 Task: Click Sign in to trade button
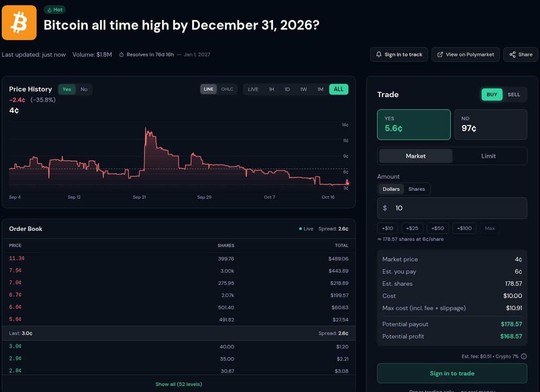coord(452,373)
